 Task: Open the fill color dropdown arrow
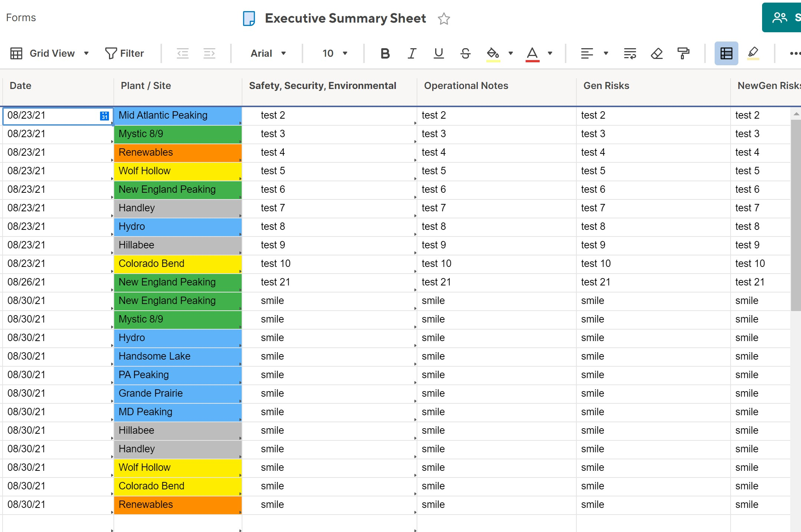click(511, 53)
